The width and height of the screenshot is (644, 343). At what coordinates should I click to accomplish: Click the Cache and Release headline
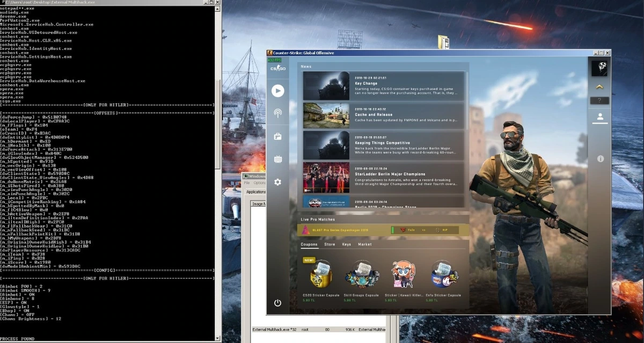point(374,114)
